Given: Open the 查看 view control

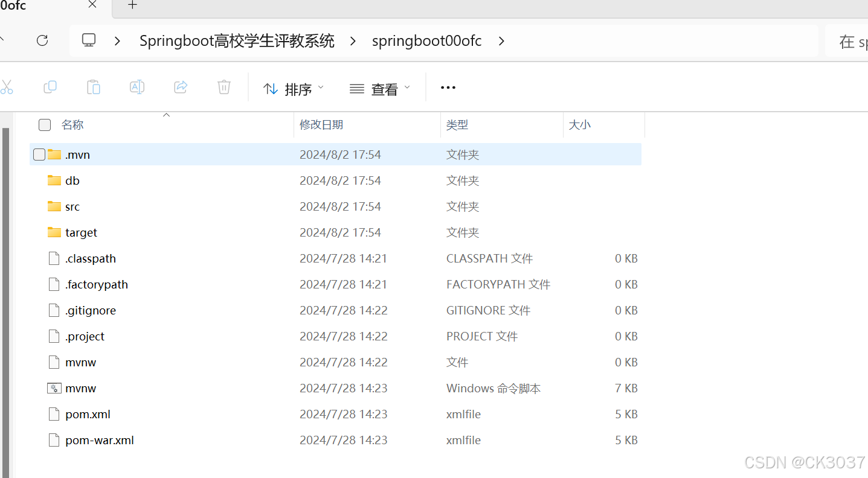Looking at the screenshot, I should pyautogui.click(x=380, y=88).
